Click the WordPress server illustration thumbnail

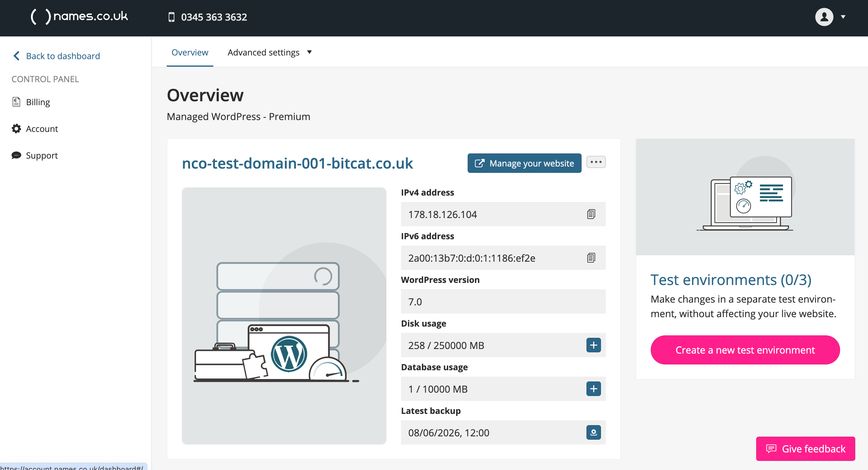tap(284, 316)
